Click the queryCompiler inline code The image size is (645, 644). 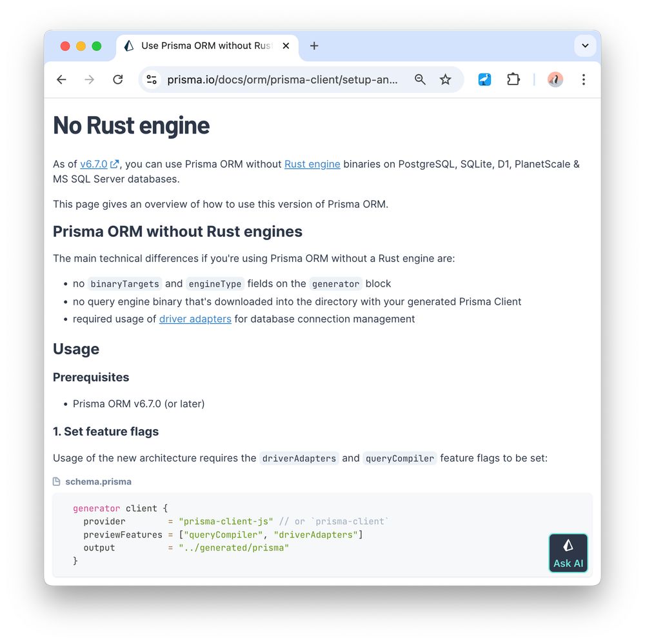click(400, 458)
